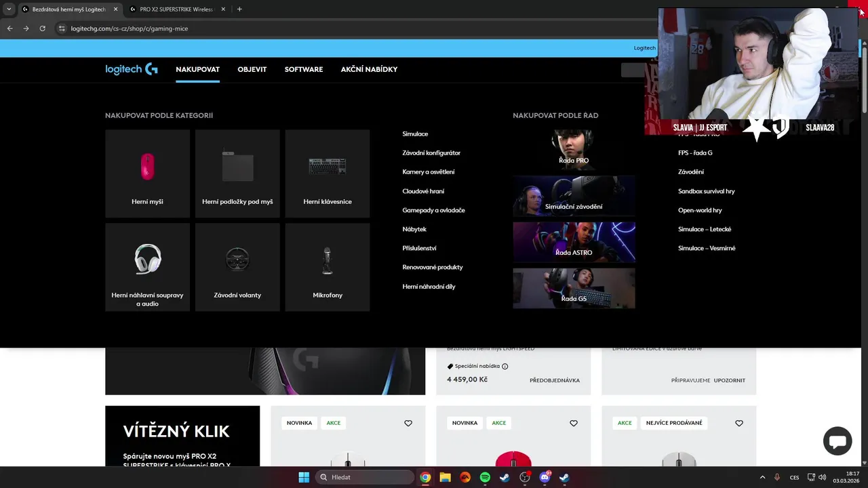Open the FPS – řada G link

(x=695, y=153)
